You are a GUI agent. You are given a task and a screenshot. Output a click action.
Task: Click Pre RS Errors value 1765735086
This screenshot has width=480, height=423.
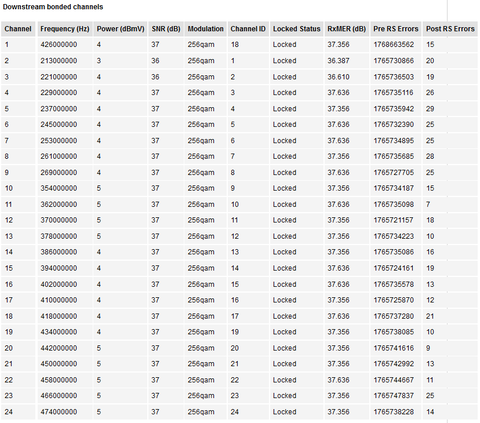coord(394,252)
